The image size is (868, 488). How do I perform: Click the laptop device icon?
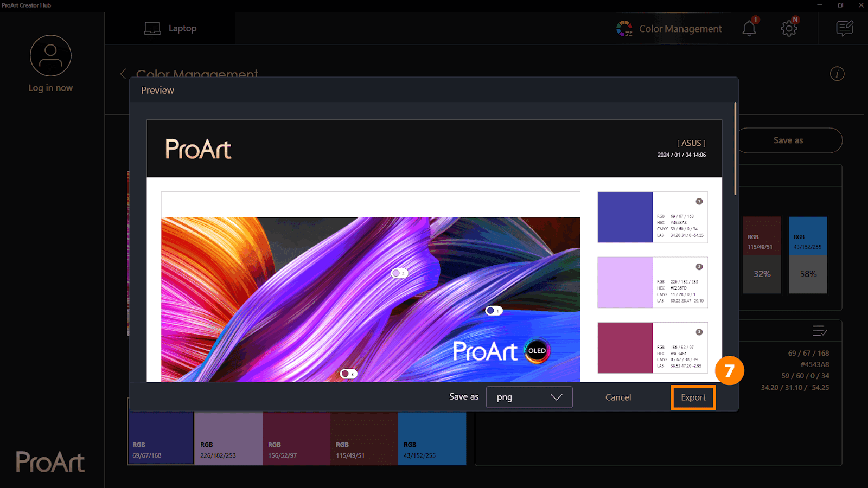[x=152, y=28]
